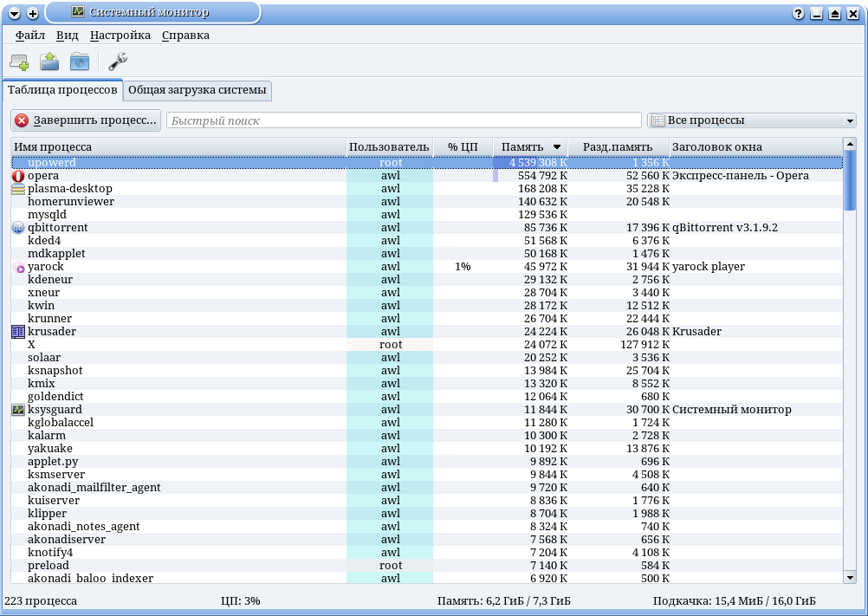
Task: Open the Вид menu
Action: pyautogui.click(x=67, y=36)
